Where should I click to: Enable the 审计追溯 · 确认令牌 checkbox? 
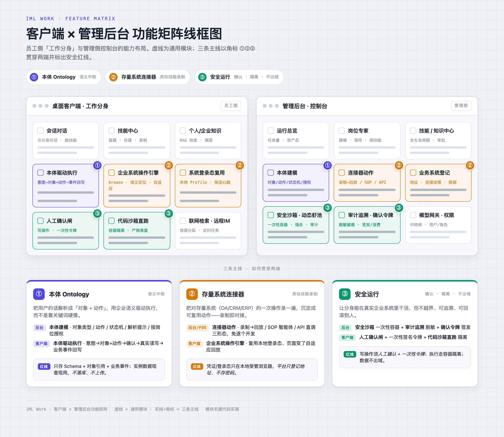[x=342, y=215]
